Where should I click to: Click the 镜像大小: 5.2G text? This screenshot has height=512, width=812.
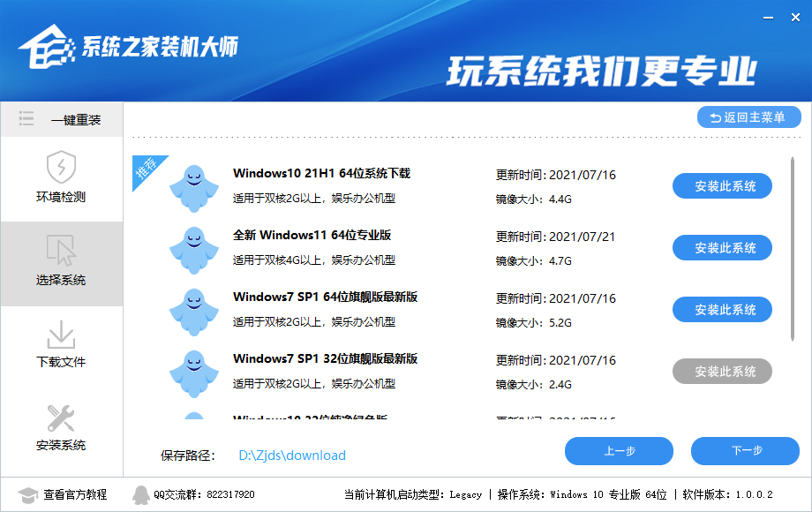click(x=533, y=322)
